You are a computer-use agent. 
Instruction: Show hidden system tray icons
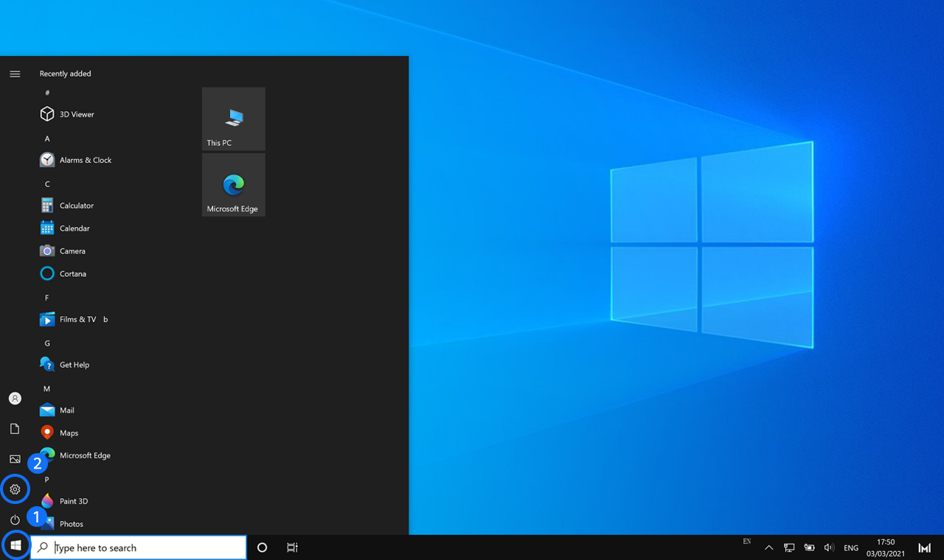click(x=768, y=547)
